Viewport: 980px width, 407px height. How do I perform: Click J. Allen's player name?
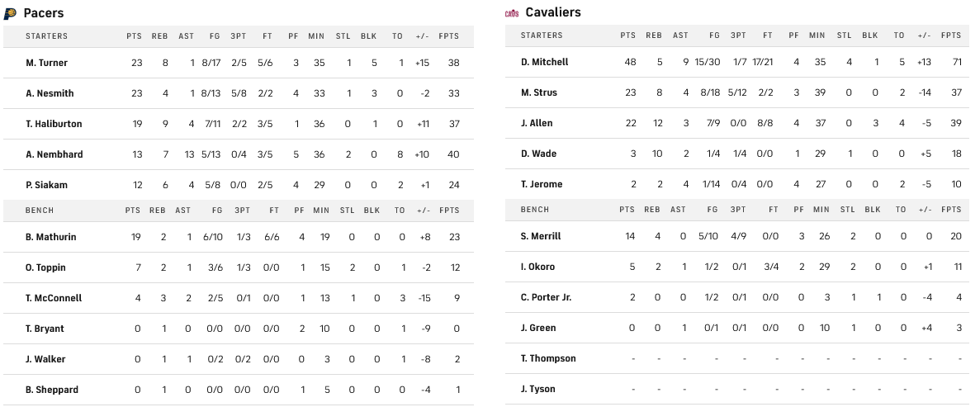(537, 123)
